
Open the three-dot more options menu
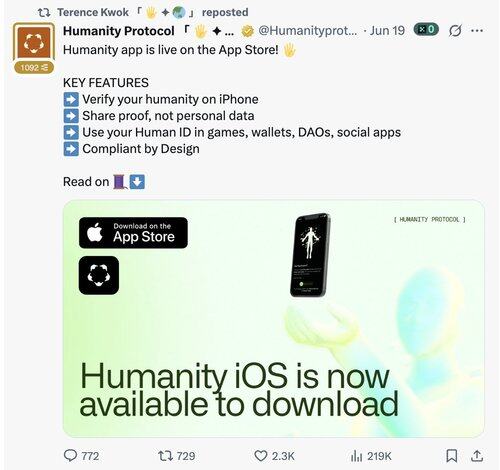click(x=477, y=31)
